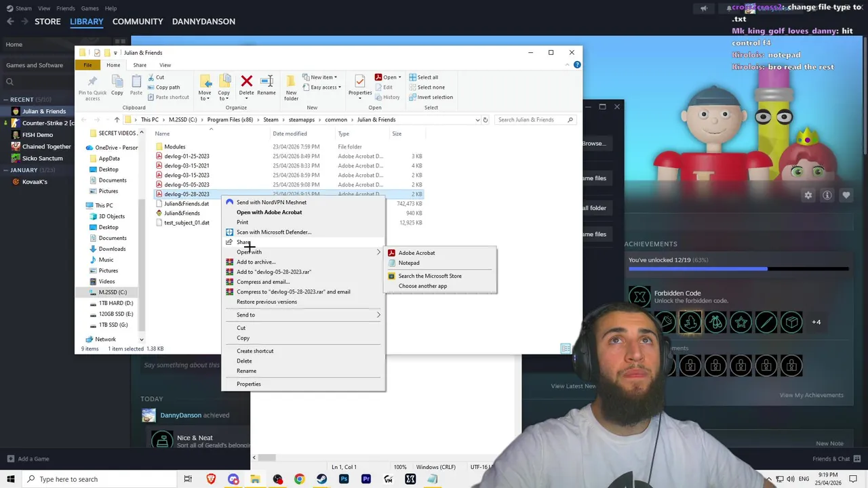Click Invert selection in ribbon

coord(430,97)
